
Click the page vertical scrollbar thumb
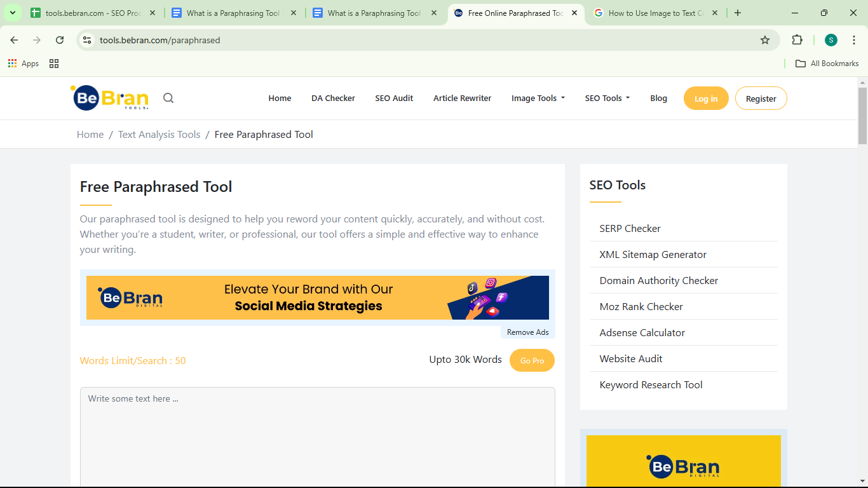(862, 116)
